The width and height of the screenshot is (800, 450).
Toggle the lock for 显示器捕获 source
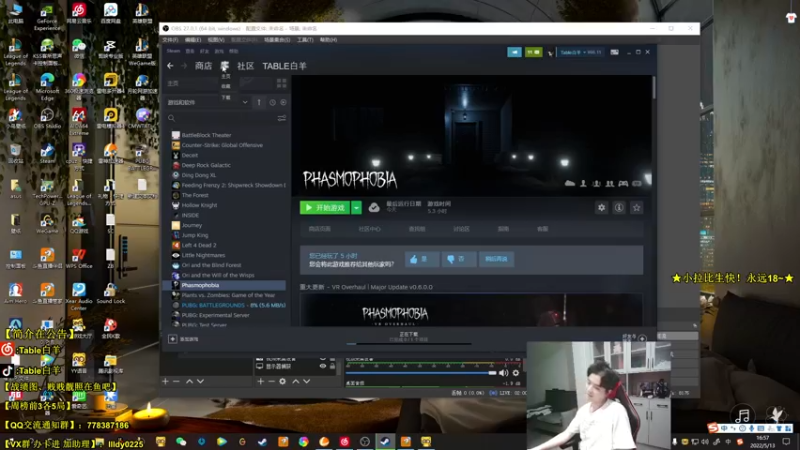[332, 366]
